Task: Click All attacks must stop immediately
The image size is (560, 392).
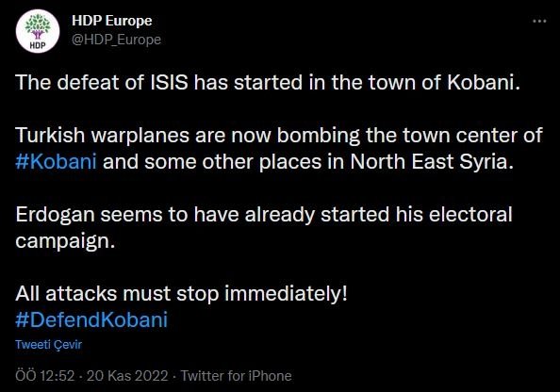Action: tap(181, 294)
